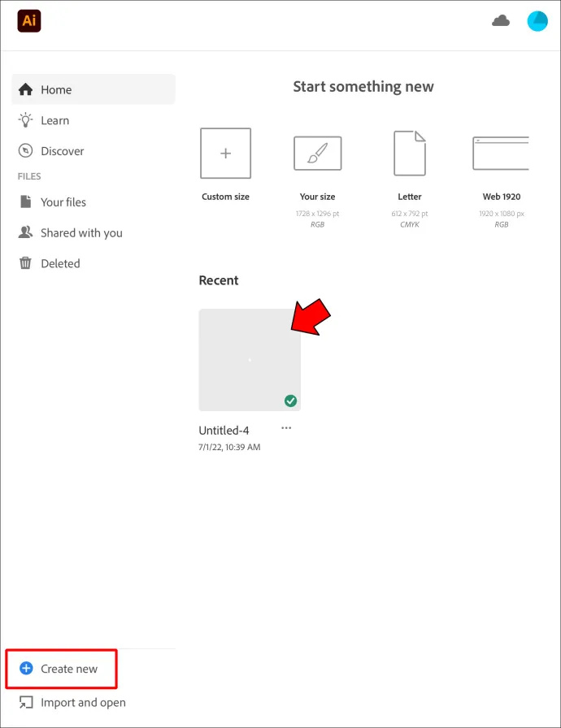Screen dimensions: 561x728
Task: Open the Untitled-4 recent document thumbnail
Action: (x=250, y=360)
